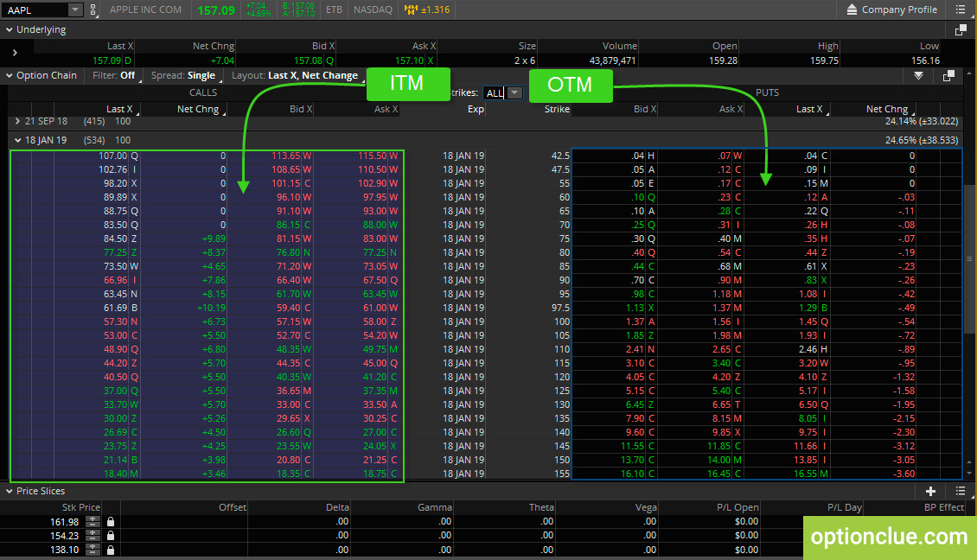Toggle the lock on the 154.23 price slice
The height and width of the screenshot is (560, 977).
111,536
